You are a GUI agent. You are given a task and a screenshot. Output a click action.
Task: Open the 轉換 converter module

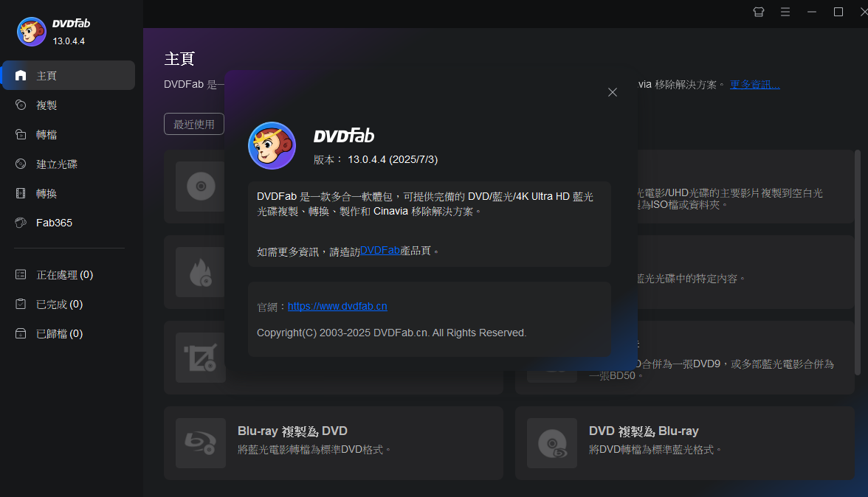[x=69, y=193]
